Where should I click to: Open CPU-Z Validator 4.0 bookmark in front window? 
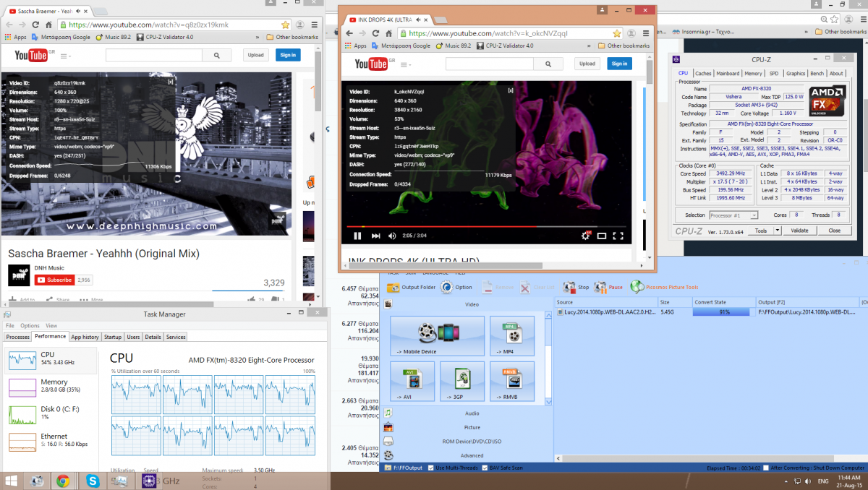(x=505, y=46)
